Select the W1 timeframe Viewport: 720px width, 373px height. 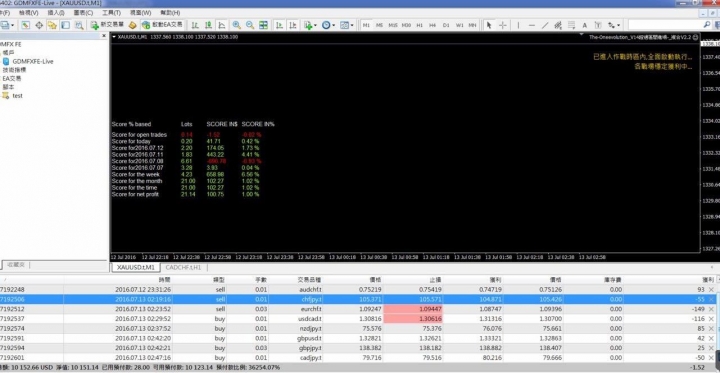(459, 25)
